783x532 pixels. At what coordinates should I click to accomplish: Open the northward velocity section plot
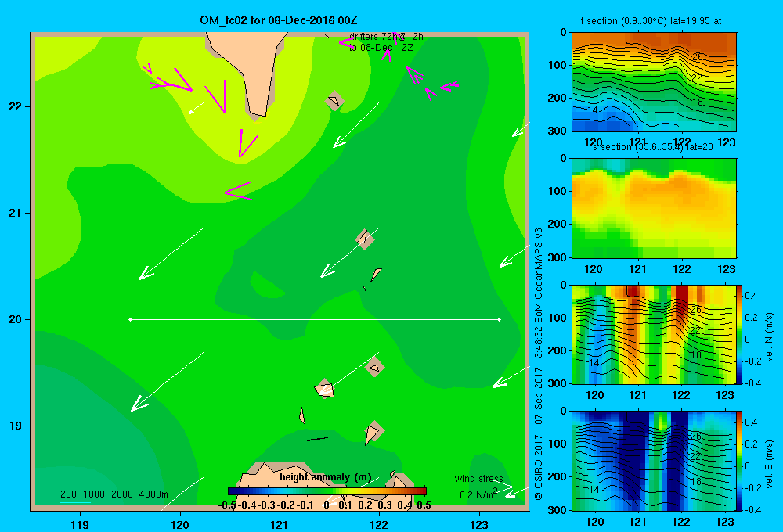pos(654,334)
